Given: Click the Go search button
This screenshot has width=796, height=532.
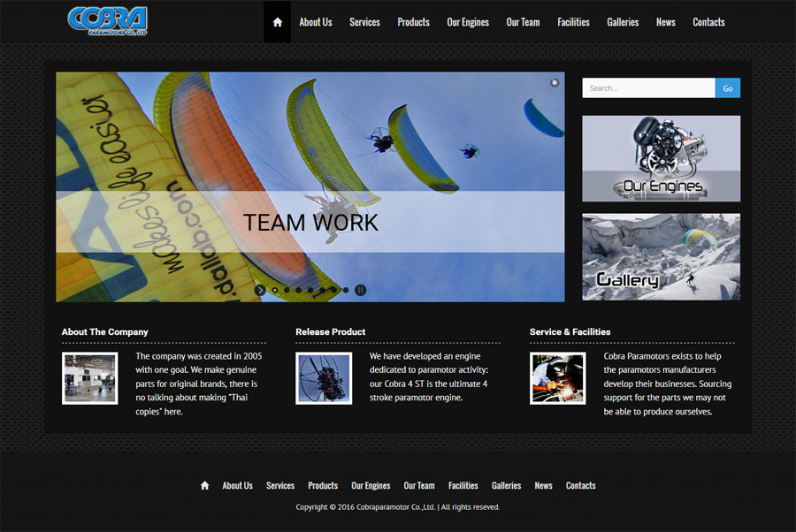Looking at the screenshot, I should (728, 88).
